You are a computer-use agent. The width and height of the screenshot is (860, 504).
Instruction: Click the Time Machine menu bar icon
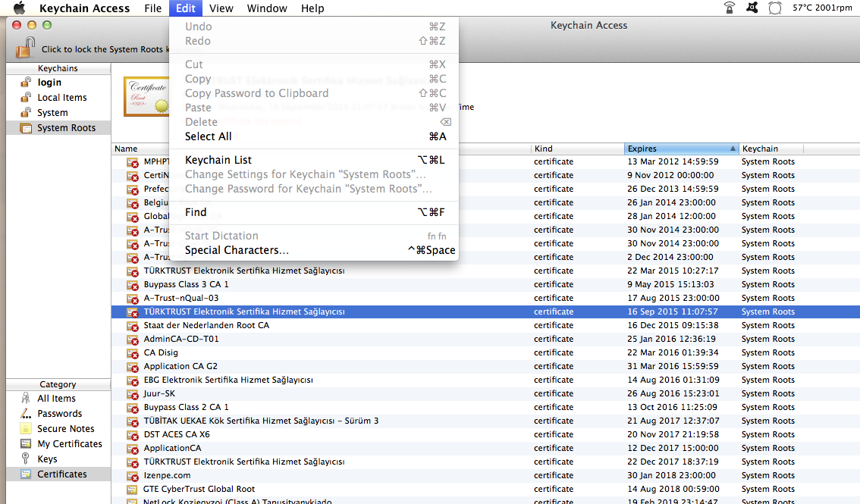point(774,8)
